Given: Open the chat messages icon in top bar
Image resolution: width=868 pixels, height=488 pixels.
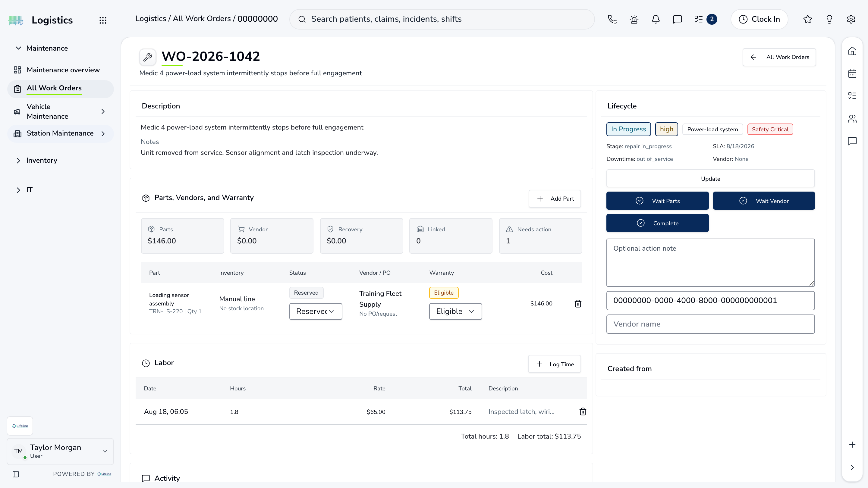Looking at the screenshot, I should tap(677, 19).
